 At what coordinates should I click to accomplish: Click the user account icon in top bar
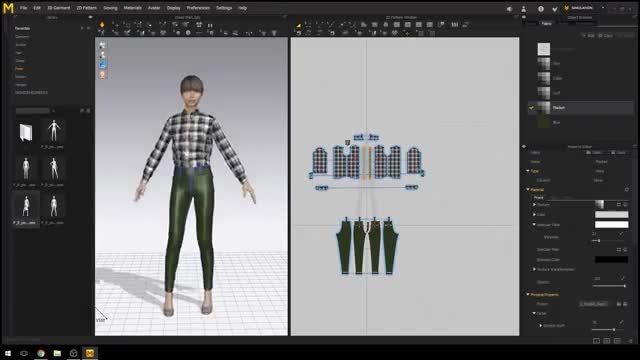pyautogui.click(x=523, y=9)
